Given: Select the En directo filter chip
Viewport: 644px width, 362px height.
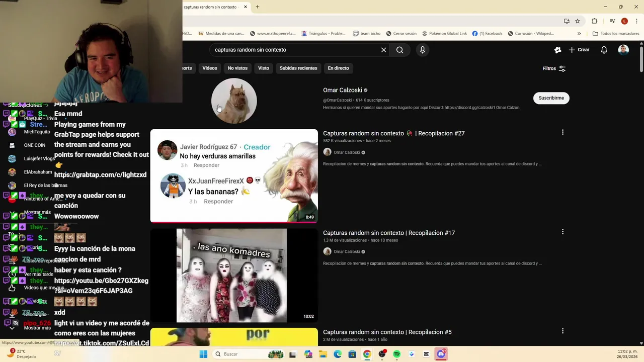Looking at the screenshot, I should click(338, 68).
